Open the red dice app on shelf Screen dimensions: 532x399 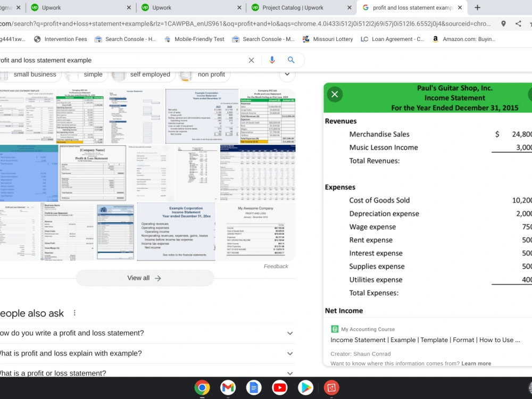(x=331, y=387)
